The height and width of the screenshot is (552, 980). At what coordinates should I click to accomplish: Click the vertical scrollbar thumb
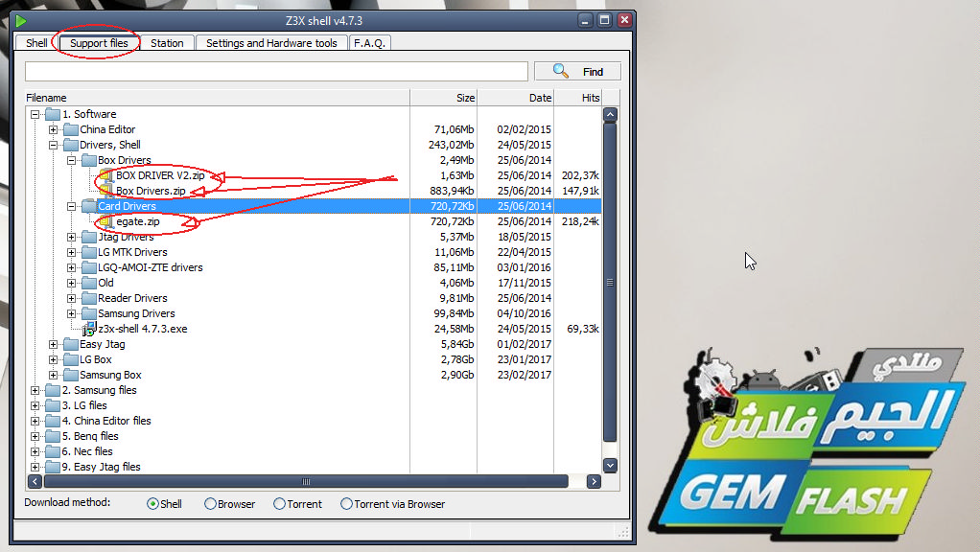point(610,283)
